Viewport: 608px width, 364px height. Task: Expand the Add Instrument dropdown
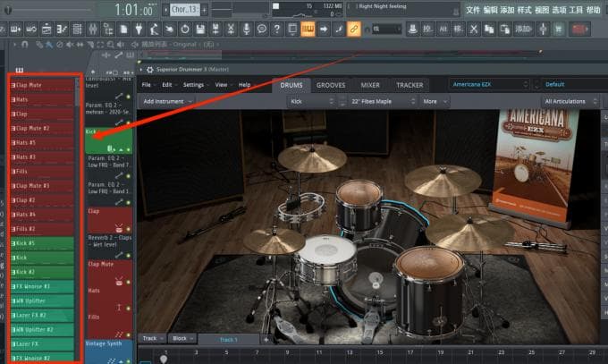(x=167, y=101)
